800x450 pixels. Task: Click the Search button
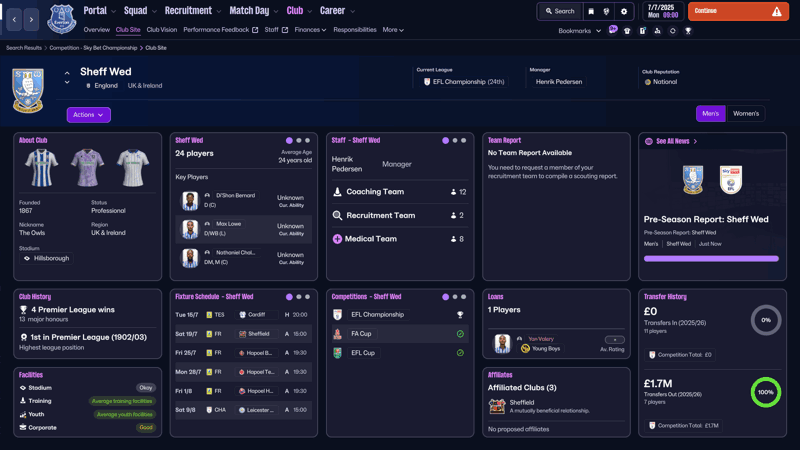coord(560,11)
